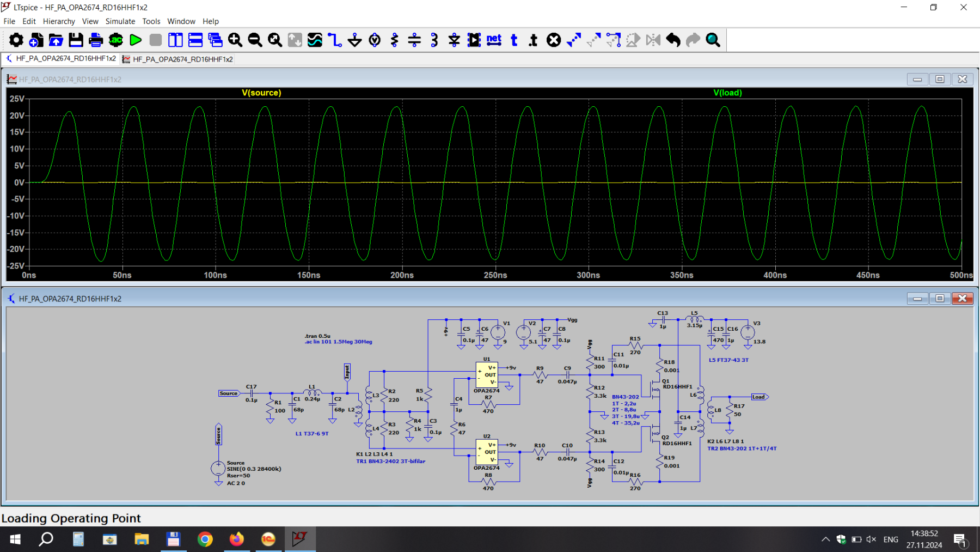Open Windows search from the taskbar
The width and height of the screenshot is (980, 552).
click(x=46, y=539)
